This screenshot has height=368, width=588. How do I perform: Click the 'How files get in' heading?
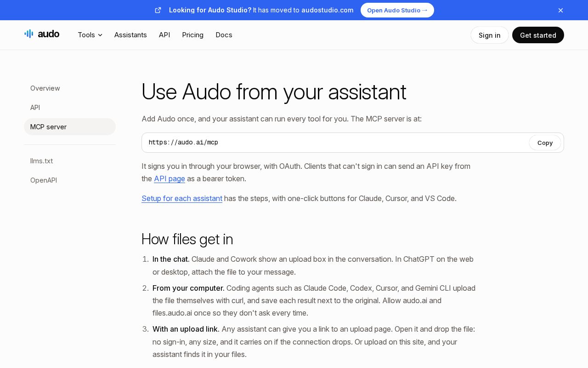pos(187,239)
